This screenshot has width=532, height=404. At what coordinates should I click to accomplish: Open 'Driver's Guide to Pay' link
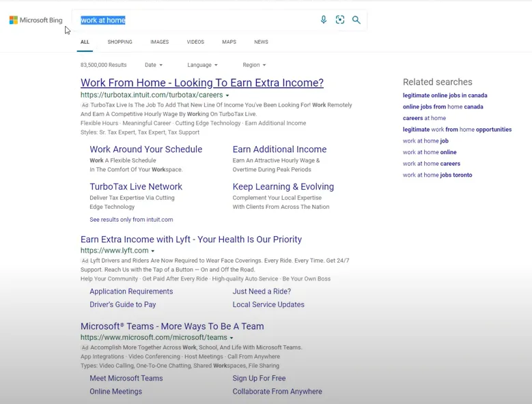(123, 304)
